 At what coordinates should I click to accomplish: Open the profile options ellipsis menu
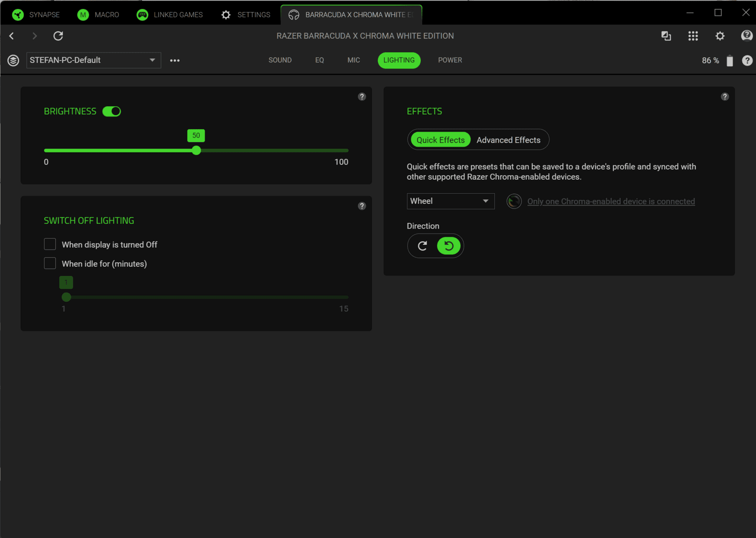tap(175, 60)
